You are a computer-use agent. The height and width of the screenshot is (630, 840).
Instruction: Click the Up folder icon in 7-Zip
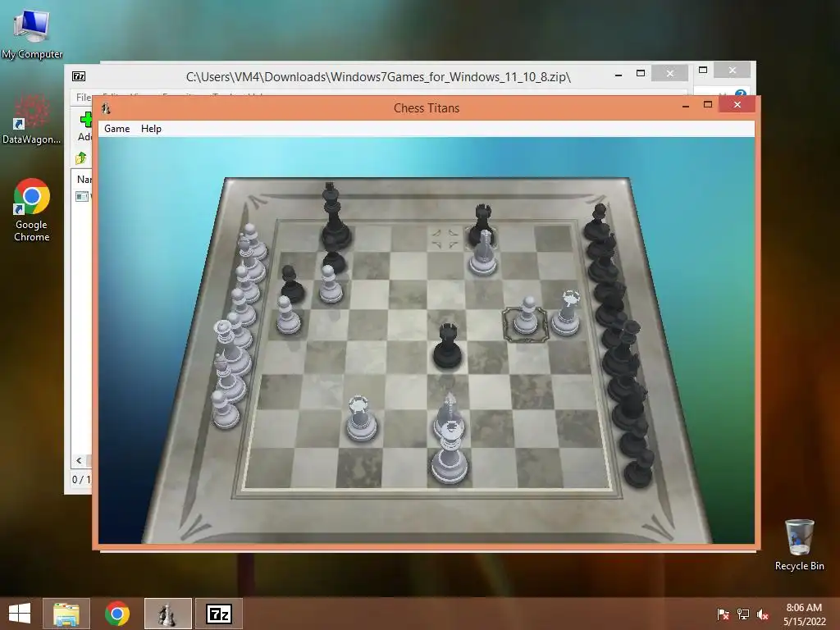coord(81,158)
